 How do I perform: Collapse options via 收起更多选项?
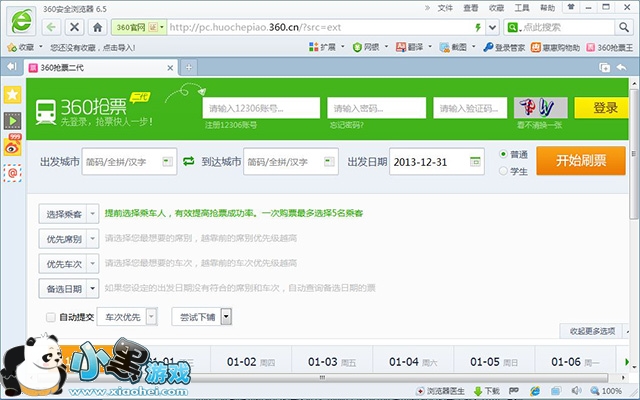click(x=592, y=331)
